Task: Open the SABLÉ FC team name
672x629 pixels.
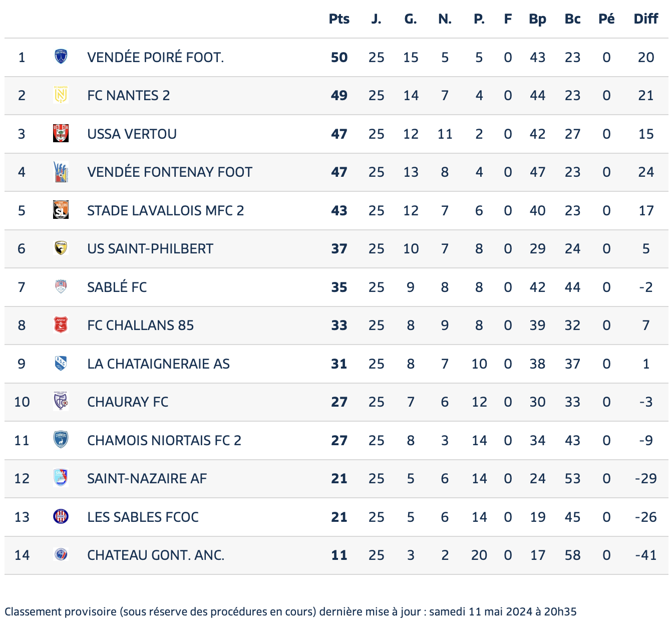Action: tap(117, 287)
